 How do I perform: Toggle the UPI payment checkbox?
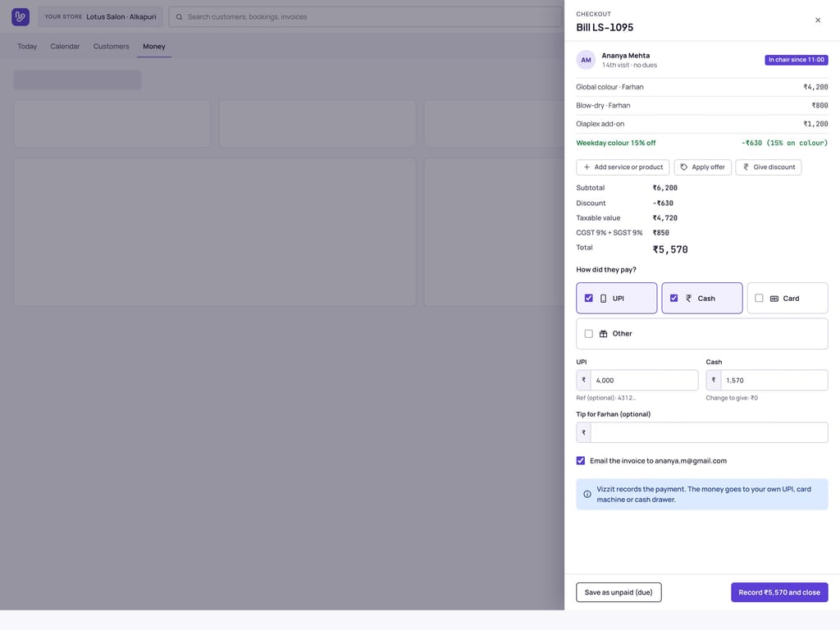tap(588, 298)
